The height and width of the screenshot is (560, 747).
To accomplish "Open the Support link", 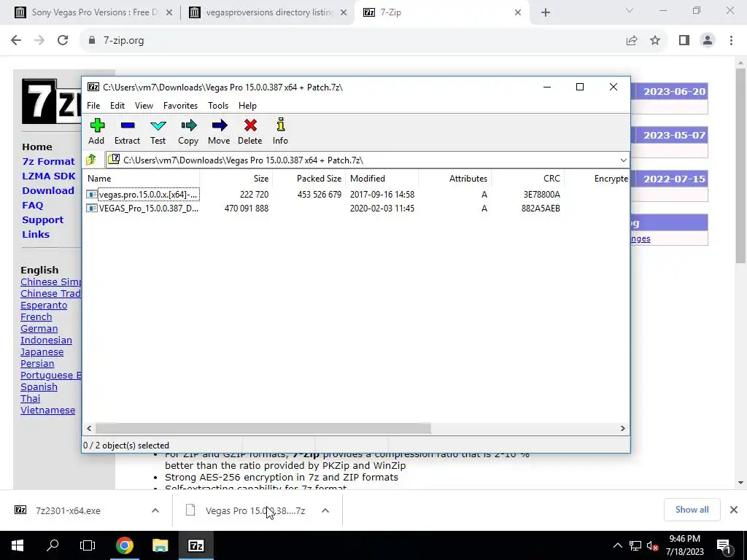I will pyautogui.click(x=42, y=220).
